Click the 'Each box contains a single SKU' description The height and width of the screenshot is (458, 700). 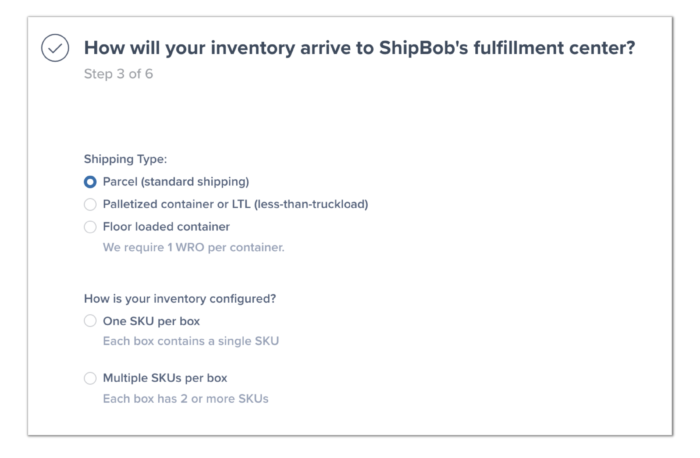pos(190,341)
